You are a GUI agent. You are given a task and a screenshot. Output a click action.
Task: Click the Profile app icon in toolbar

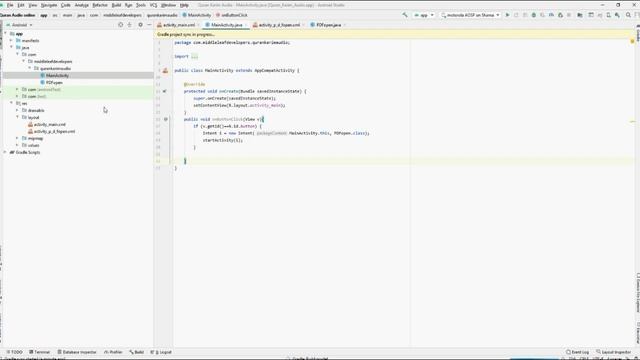pyautogui.click(x=551, y=15)
